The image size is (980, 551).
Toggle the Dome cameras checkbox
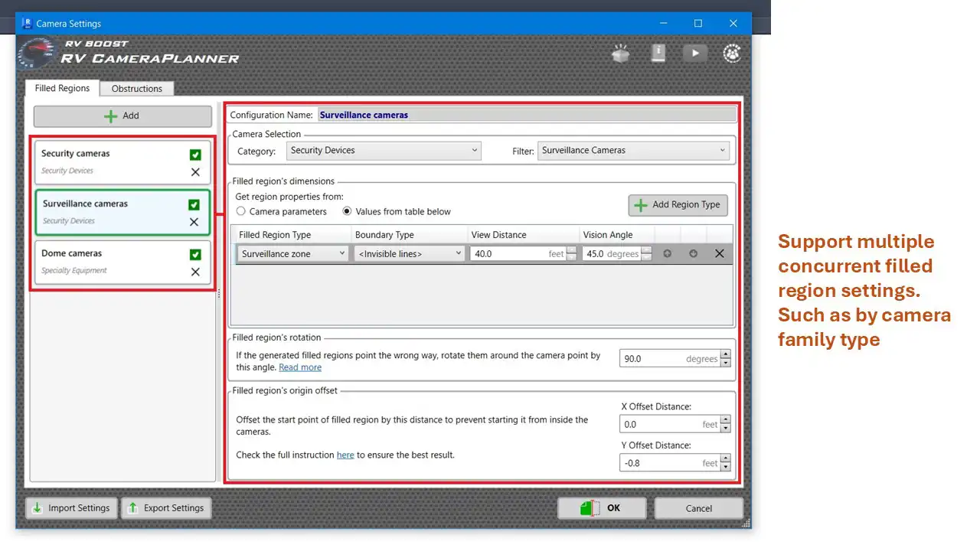(x=195, y=254)
